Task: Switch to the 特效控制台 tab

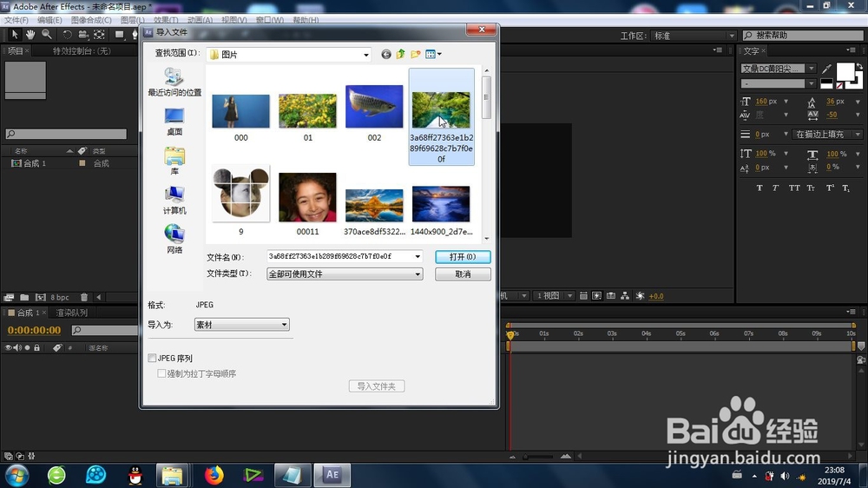Action: click(x=82, y=51)
